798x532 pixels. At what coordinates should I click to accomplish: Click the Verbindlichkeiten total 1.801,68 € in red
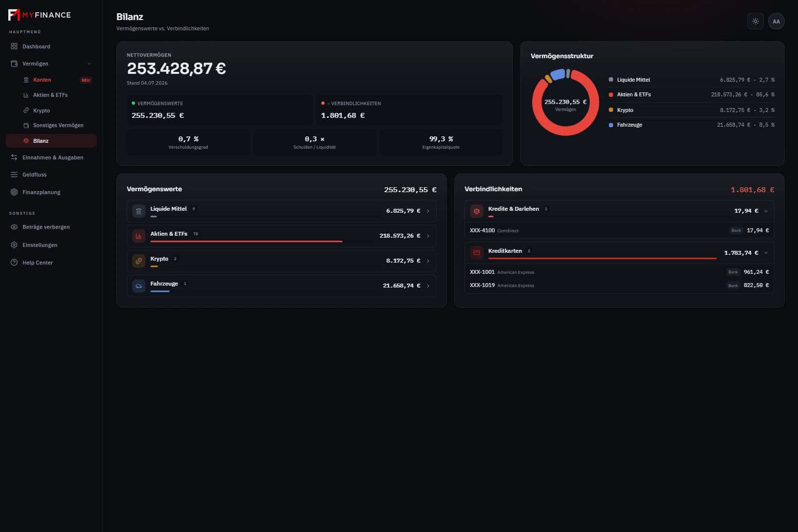[x=752, y=190]
